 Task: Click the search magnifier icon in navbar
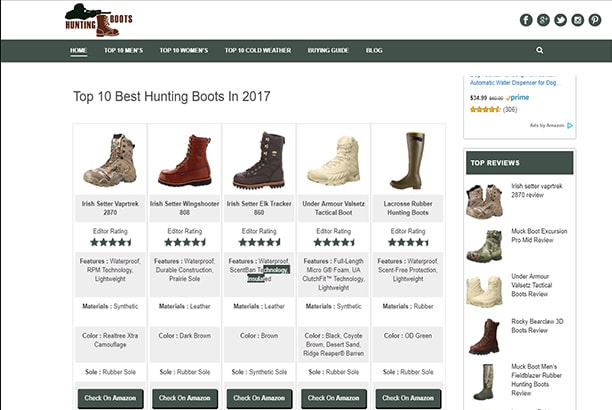pos(539,50)
